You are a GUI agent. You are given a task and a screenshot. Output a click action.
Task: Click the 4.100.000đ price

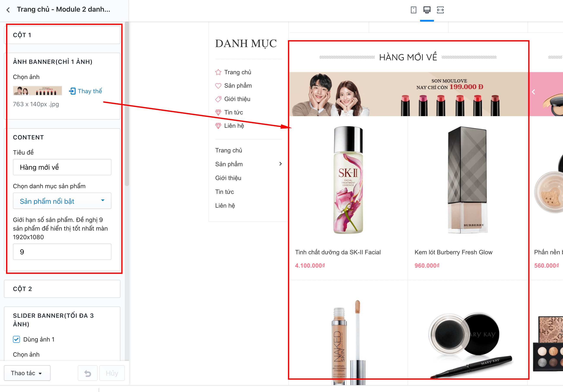click(x=310, y=266)
